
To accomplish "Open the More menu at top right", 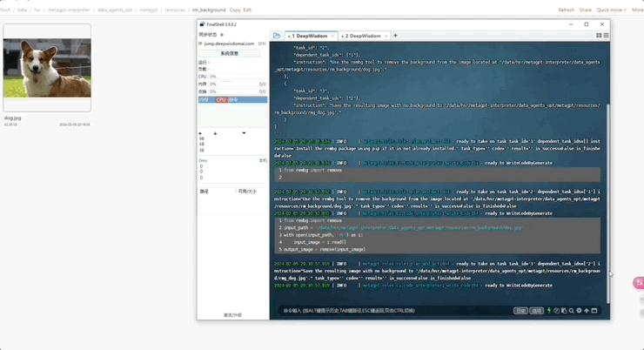I will 637,10.
